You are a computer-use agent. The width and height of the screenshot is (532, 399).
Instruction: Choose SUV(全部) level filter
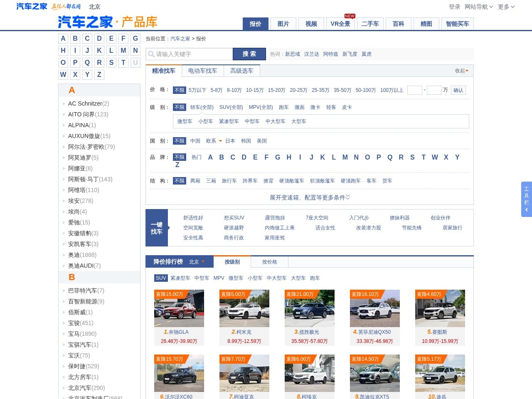pyautogui.click(x=231, y=107)
